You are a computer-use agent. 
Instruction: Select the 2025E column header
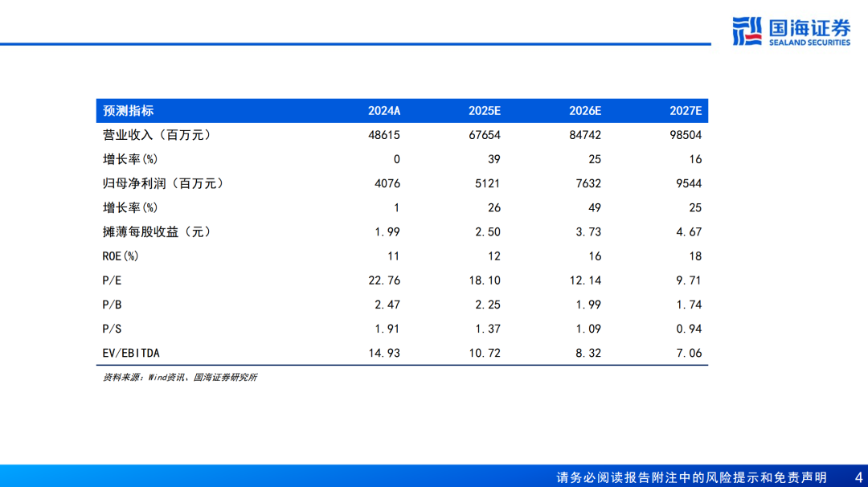[485, 111]
